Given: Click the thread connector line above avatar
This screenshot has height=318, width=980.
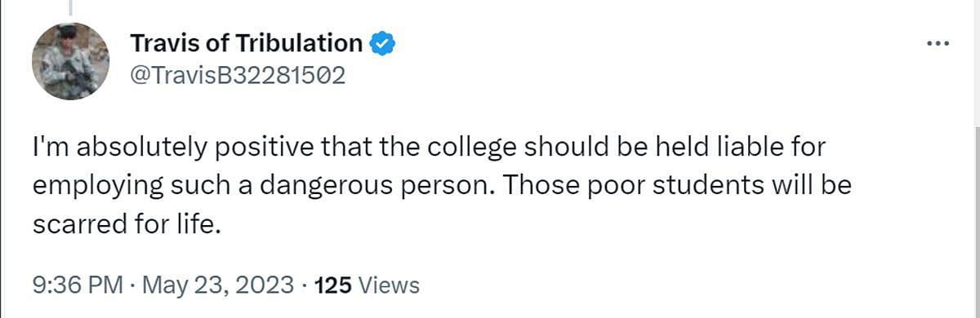Looking at the screenshot, I should [x=70, y=8].
